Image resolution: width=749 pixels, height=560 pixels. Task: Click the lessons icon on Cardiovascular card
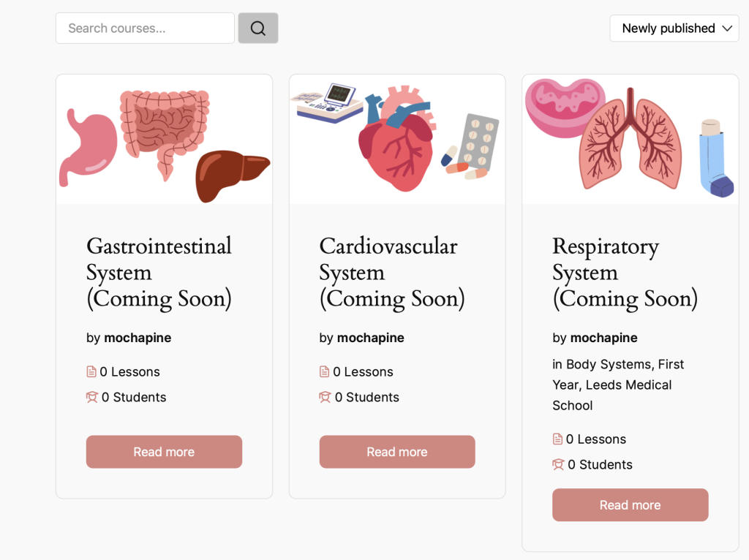324,371
